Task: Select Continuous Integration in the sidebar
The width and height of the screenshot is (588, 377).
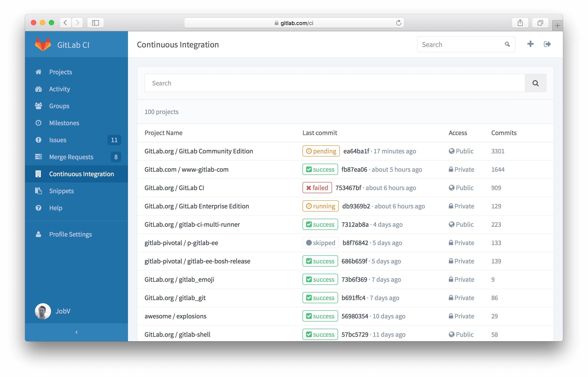Action: [76, 174]
